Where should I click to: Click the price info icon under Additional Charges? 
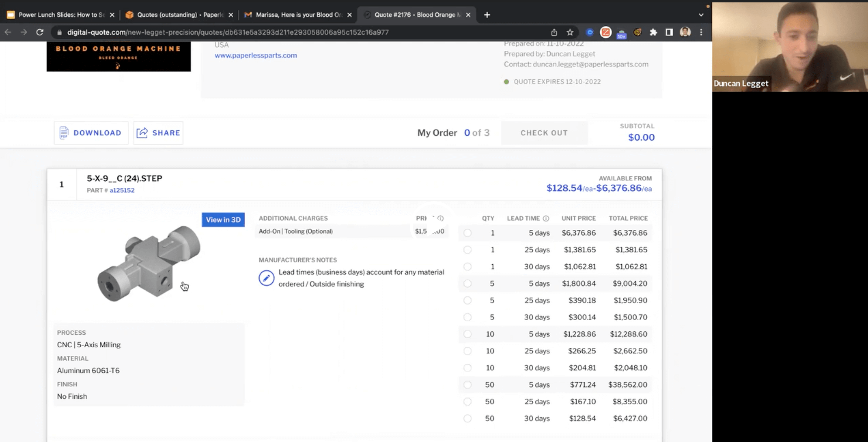tap(440, 219)
